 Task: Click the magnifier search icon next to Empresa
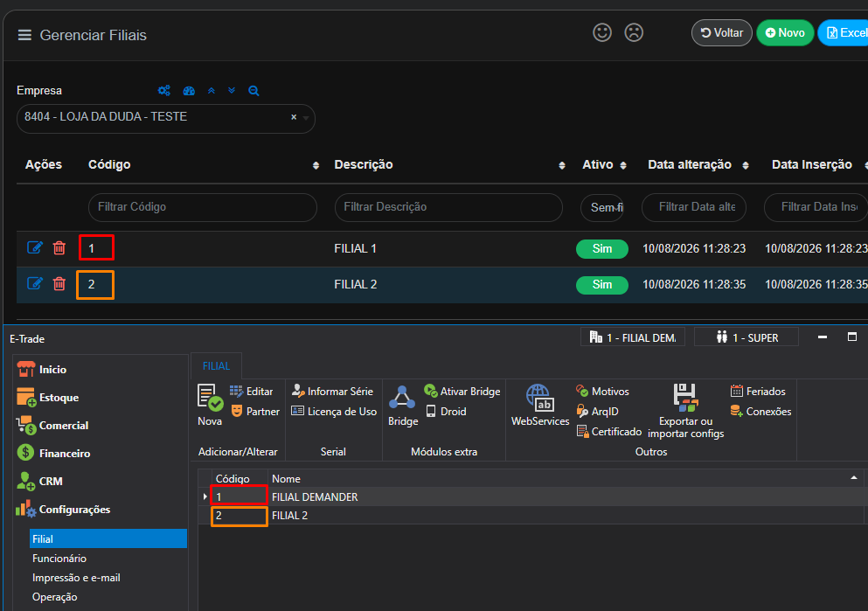253,91
